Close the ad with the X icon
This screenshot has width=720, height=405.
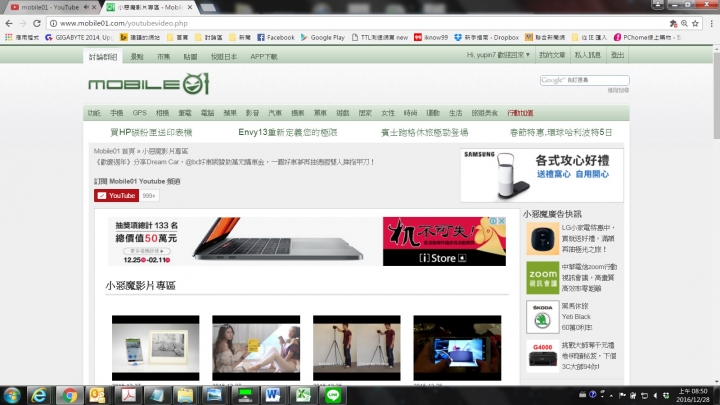pos(501,221)
